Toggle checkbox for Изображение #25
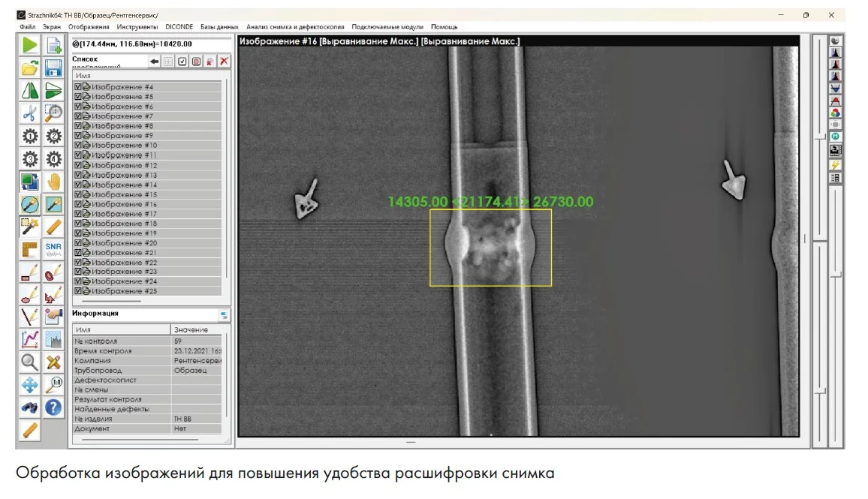Screen dimensions: 868x499 click(78, 291)
